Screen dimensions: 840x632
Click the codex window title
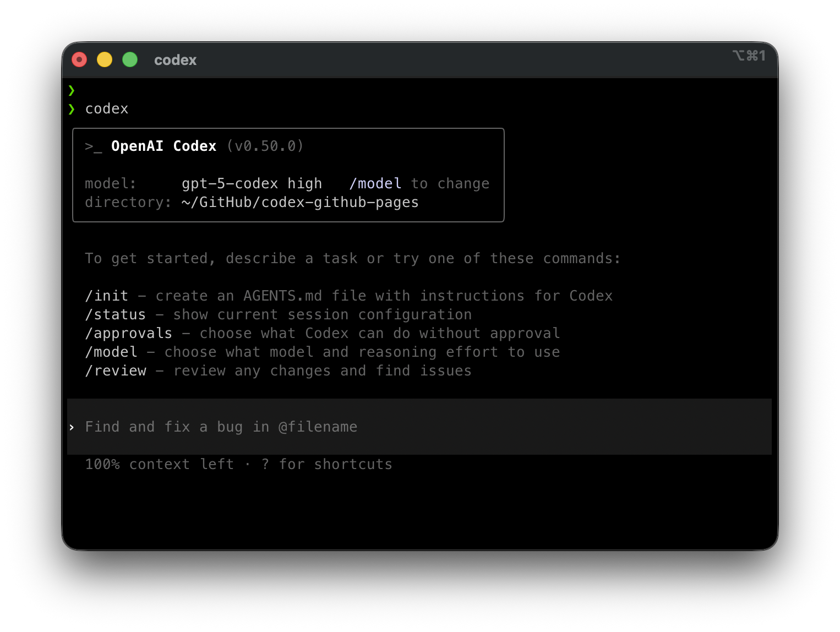click(175, 60)
